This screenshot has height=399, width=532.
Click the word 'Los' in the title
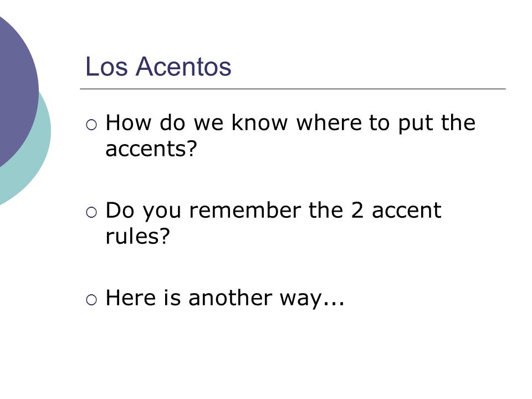click(106, 66)
